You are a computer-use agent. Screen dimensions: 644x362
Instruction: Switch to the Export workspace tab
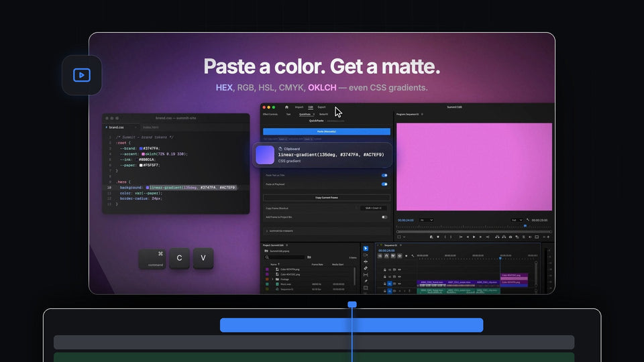tap(321, 107)
